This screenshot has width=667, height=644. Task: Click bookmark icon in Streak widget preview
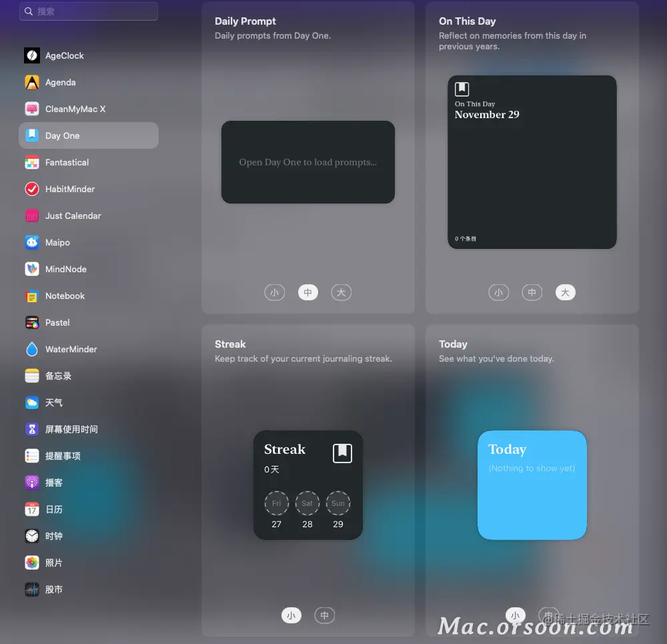[x=342, y=453]
